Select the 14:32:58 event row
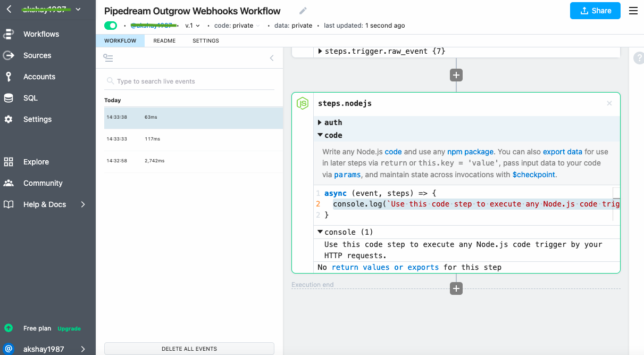This screenshot has width=644, height=355. pos(194,161)
